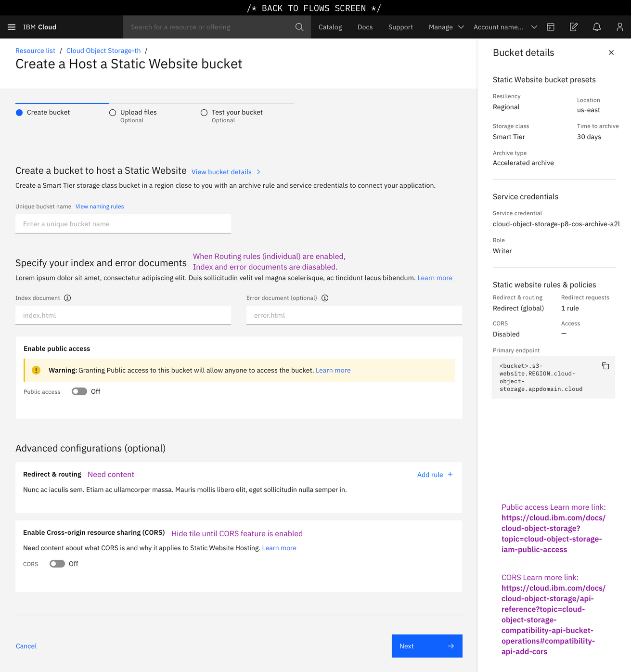
Task: Open the user profile icon
Action: (x=620, y=27)
